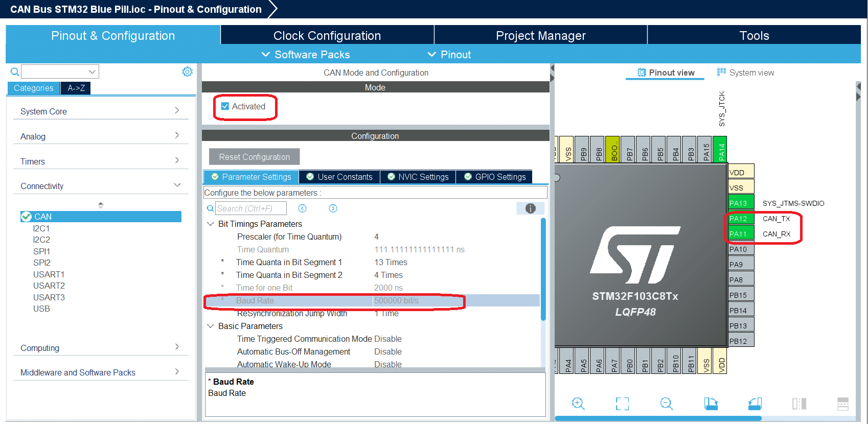The image size is (868, 424).
Task: Click Automatic Bus-Off Management Disable value
Action: (x=387, y=351)
